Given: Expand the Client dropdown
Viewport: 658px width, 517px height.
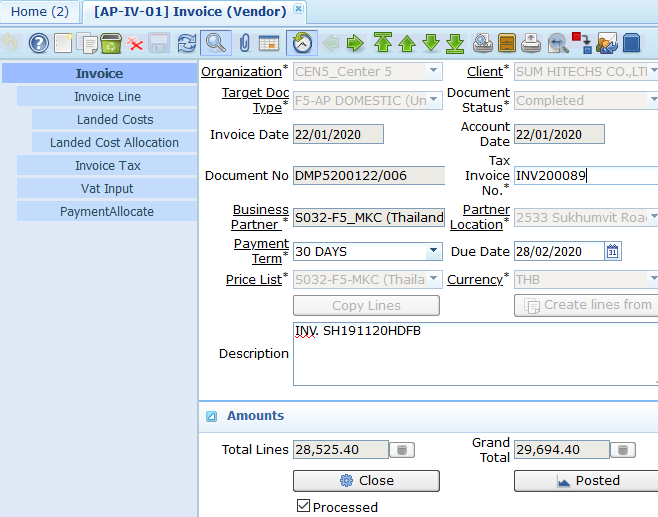Looking at the screenshot, I should (654, 71).
